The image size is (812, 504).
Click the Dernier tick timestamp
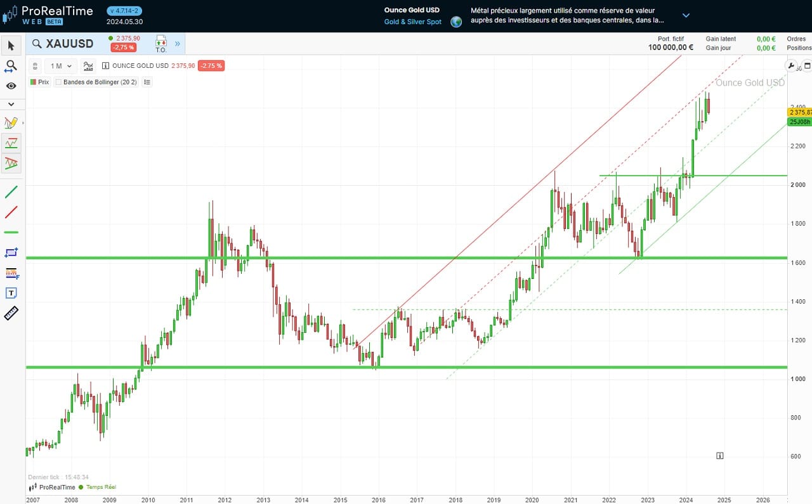(58, 477)
